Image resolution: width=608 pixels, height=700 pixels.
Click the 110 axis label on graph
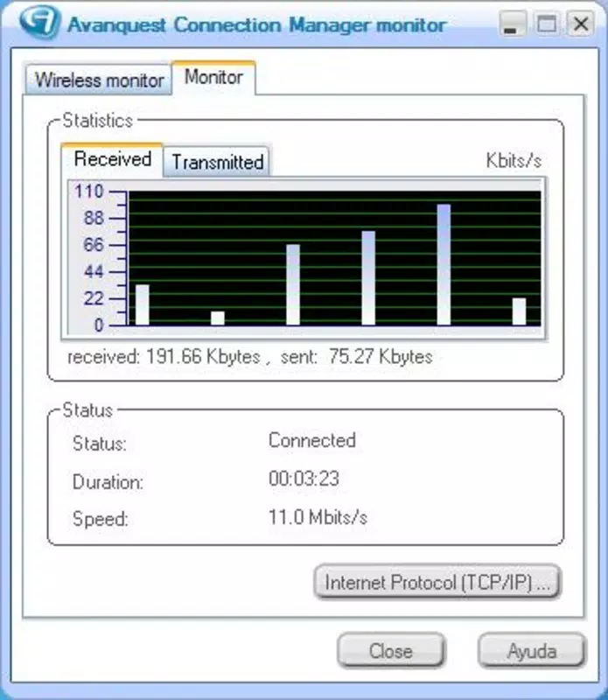[x=89, y=192]
